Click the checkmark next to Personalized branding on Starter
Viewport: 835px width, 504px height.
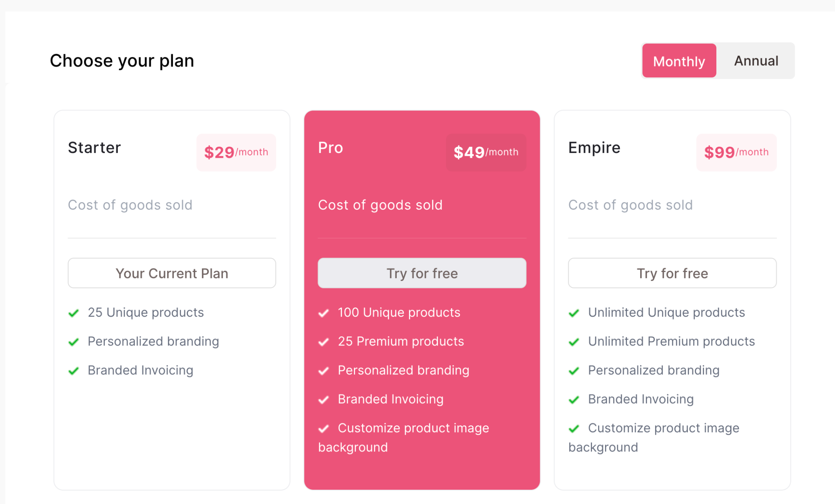(74, 342)
